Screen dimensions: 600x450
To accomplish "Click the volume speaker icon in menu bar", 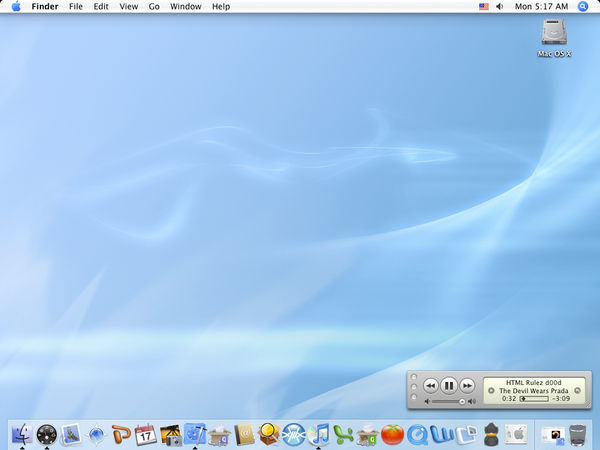I will (x=499, y=7).
